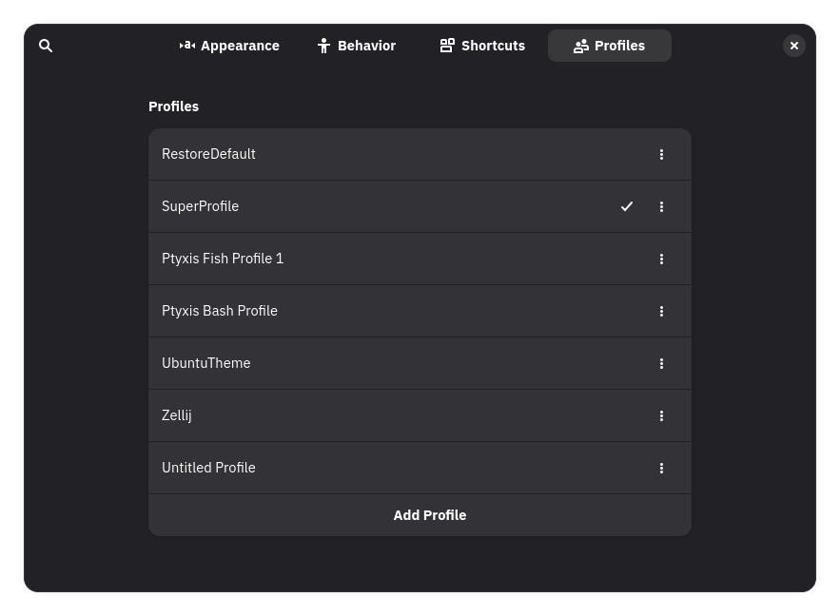The height and width of the screenshot is (616, 840).
Task: Click the Shortcuts tab's keyboard icon
Action: (x=447, y=45)
